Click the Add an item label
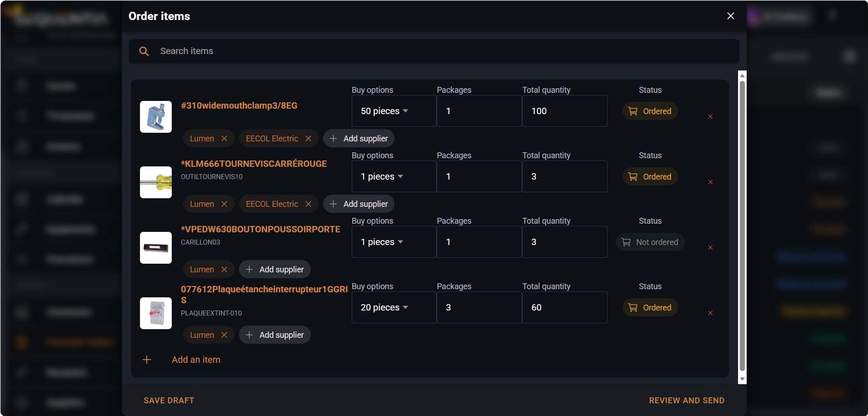The width and height of the screenshot is (868, 416). (x=196, y=360)
